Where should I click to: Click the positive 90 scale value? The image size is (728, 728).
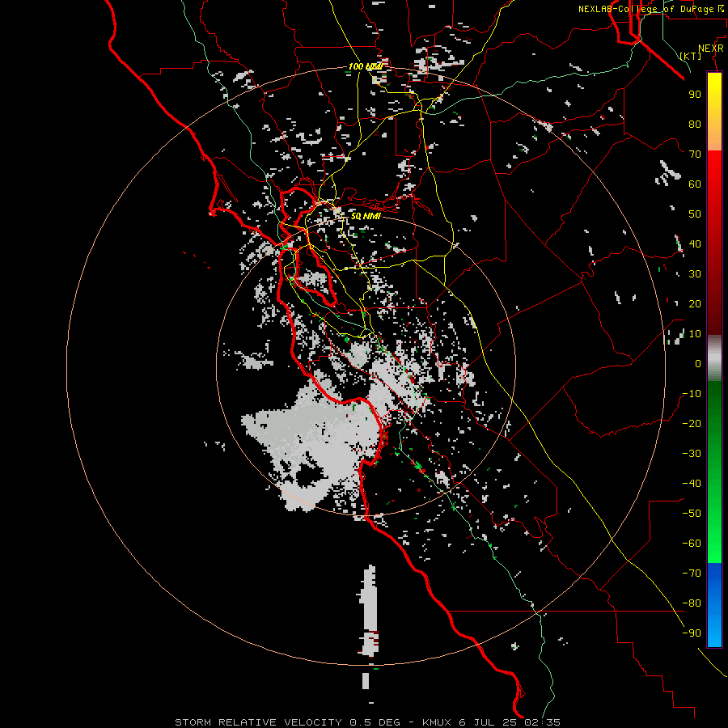(x=695, y=95)
